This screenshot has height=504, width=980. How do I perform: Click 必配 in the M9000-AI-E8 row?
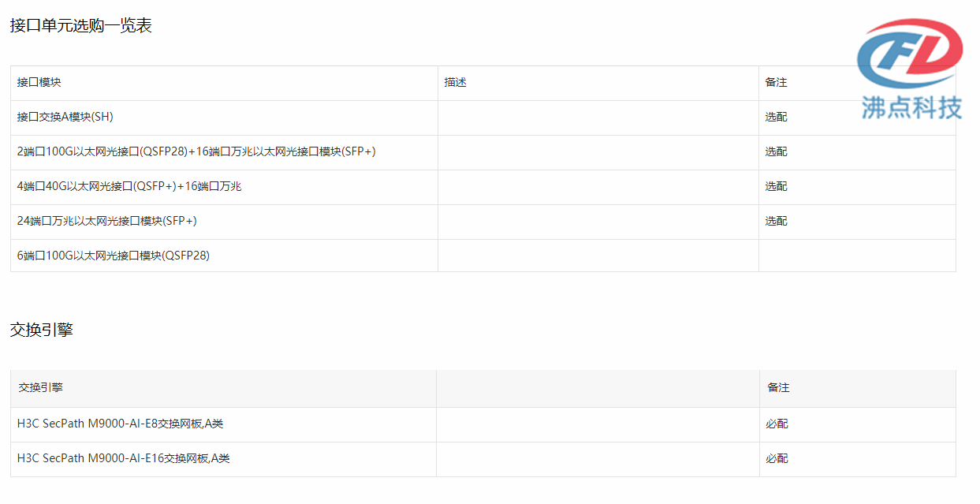tap(777, 424)
